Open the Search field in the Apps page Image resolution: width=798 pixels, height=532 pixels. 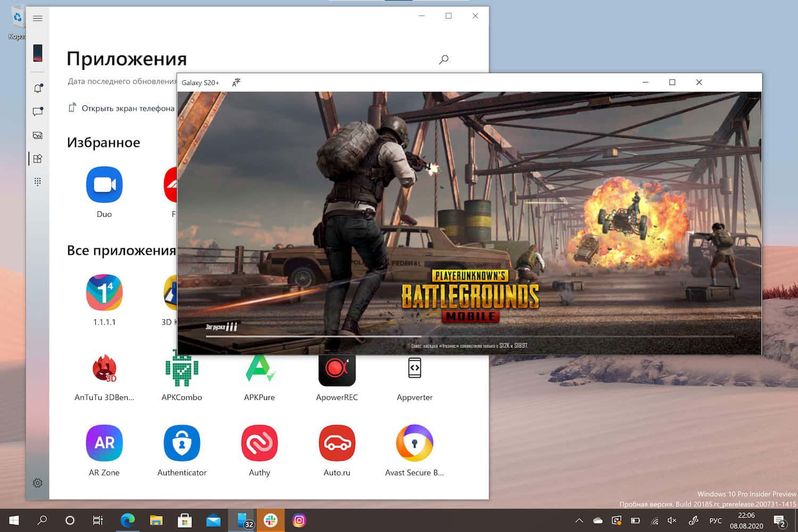point(443,59)
